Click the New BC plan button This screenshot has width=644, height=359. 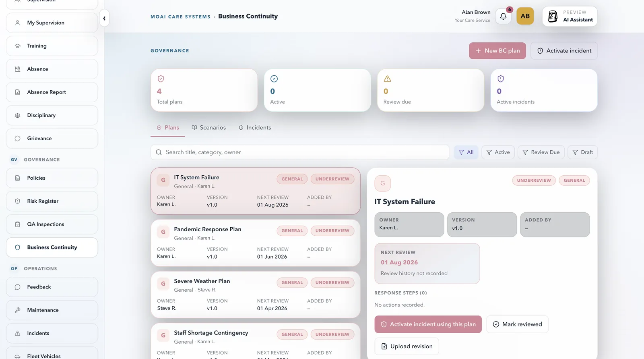click(x=497, y=51)
